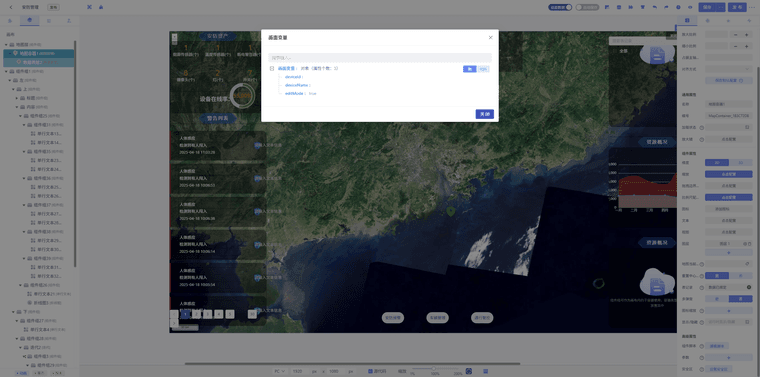760x377 pixels.
Task: Go back with the top-left arrow icon
Action: (x=11, y=7)
